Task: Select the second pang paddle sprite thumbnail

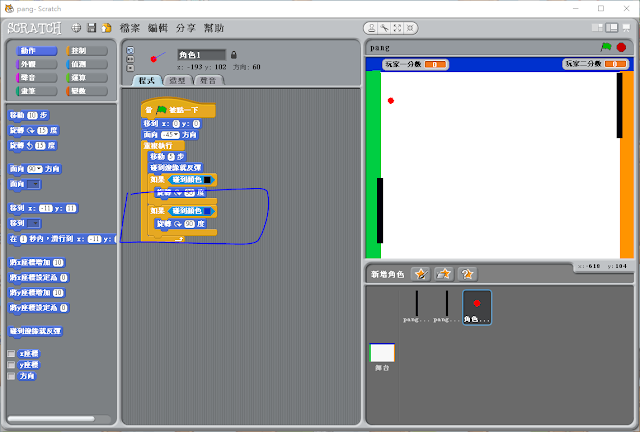Action: tap(447, 307)
